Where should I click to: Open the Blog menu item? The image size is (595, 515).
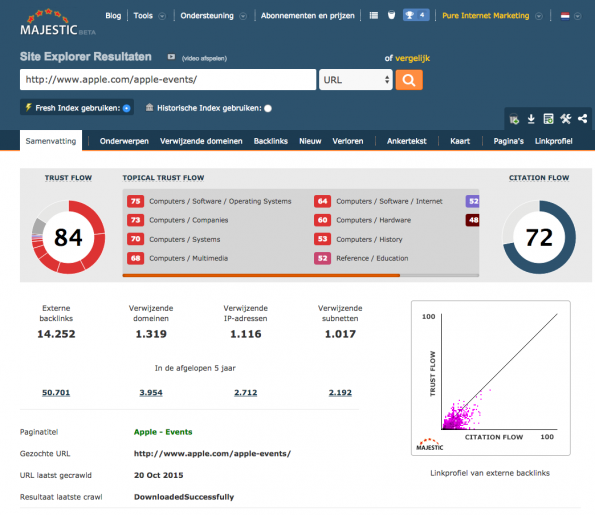[x=113, y=16]
